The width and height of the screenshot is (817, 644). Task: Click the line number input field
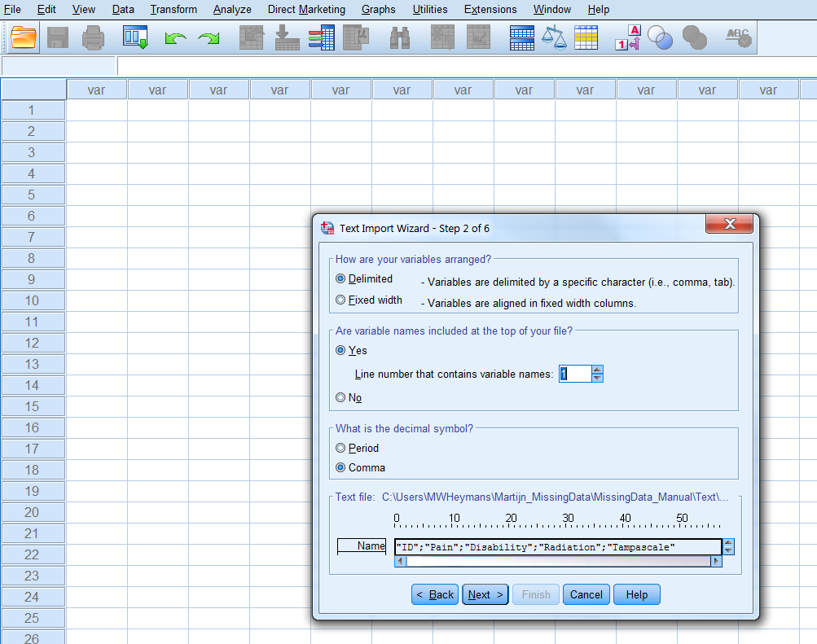point(573,374)
